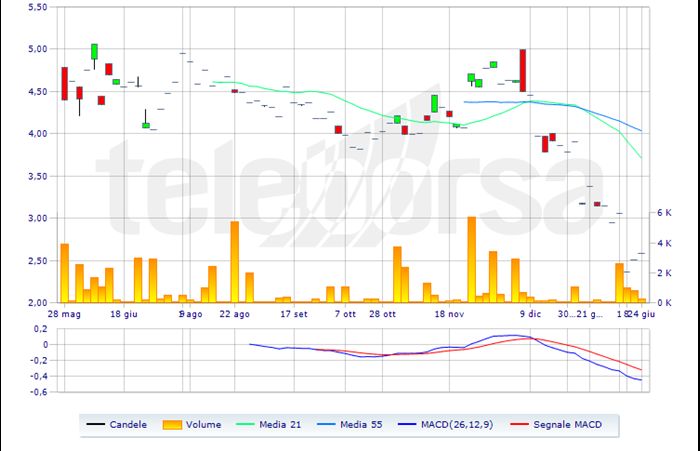Click the 3,00 price axis label
Image resolution: width=700 pixels, height=451 pixels.
click(x=38, y=218)
